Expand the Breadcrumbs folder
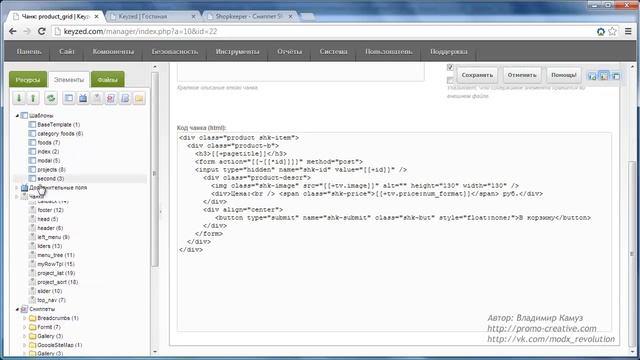This screenshot has width=640, height=360. tap(24, 318)
